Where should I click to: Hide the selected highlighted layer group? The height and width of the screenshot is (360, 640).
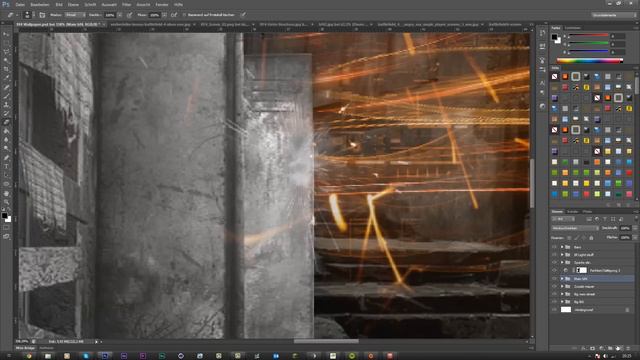(554, 279)
